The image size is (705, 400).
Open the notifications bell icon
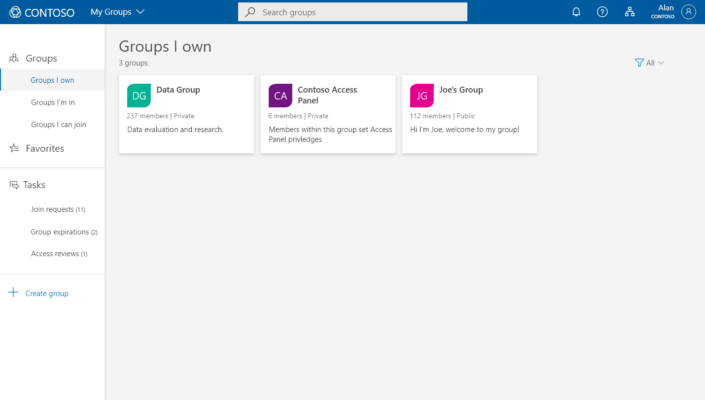[x=576, y=12]
